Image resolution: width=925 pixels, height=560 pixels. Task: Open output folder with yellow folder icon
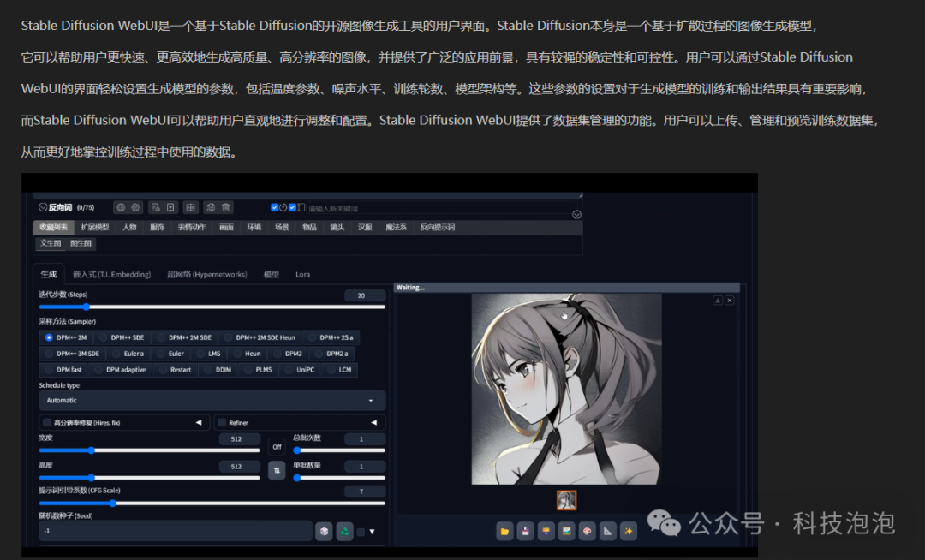[504, 531]
